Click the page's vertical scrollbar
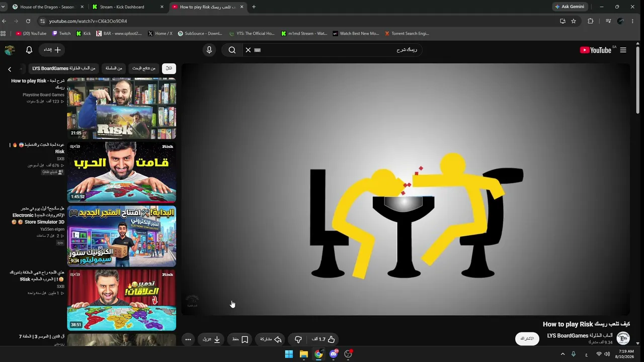The height and width of the screenshot is (362, 644). click(637, 80)
